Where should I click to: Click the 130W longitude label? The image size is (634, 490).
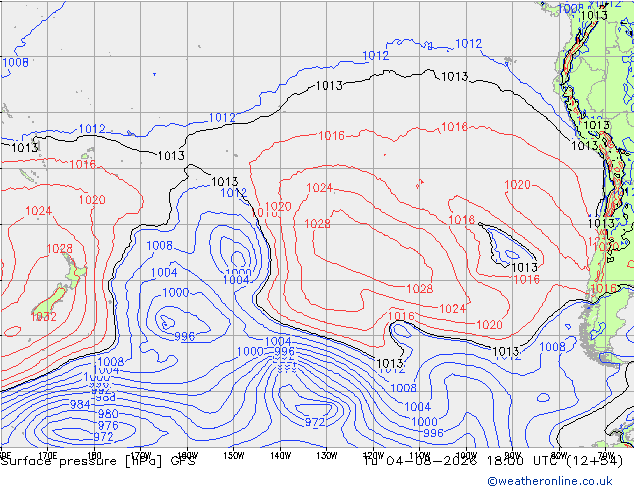pyautogui.click(x=327, y=456)
